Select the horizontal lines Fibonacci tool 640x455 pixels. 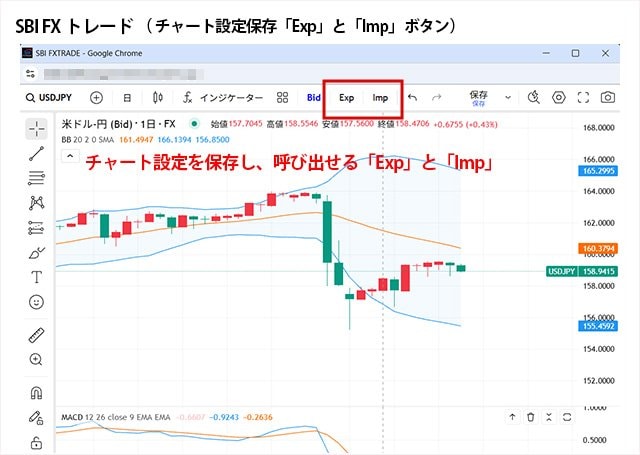point(36,178)
